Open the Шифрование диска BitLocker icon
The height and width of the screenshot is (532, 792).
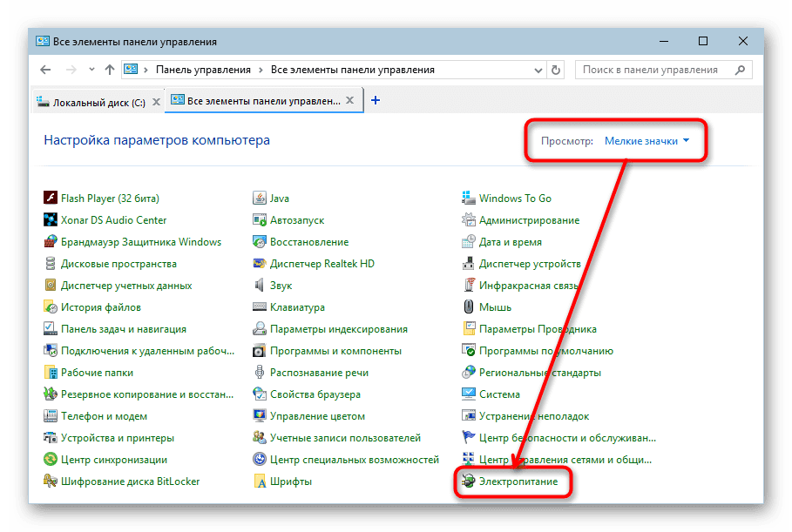coord(51,481)
